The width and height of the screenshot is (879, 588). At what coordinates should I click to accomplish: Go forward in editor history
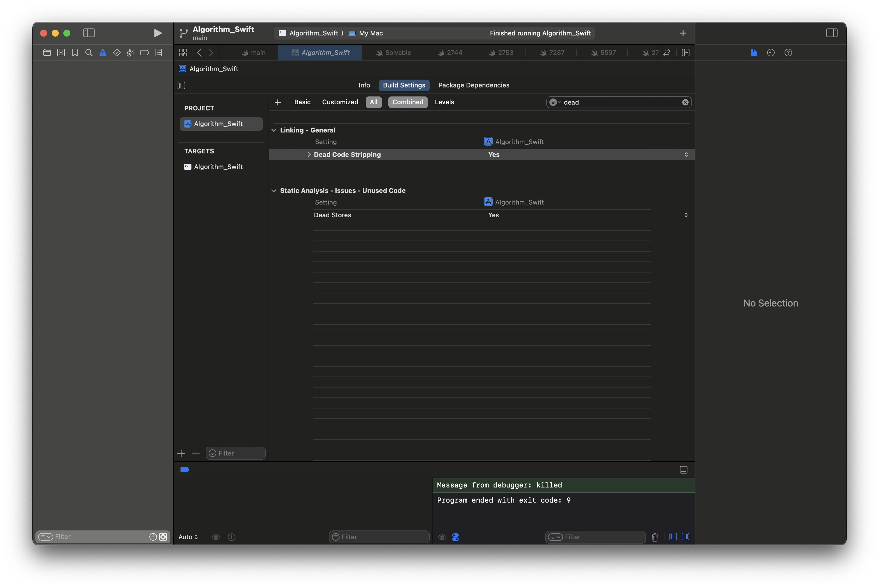(211, 53)
